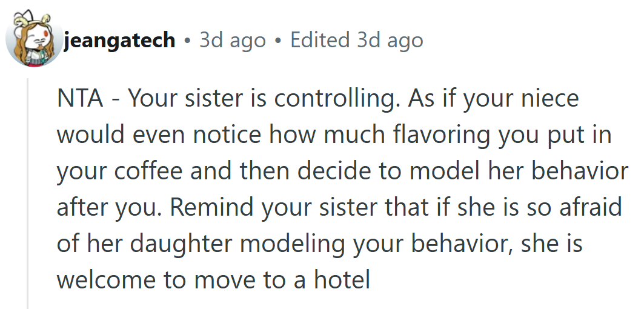The image size is (644, 309).
Task: Click the word "hotel" ending the comment
Action: tap(342, 279)
